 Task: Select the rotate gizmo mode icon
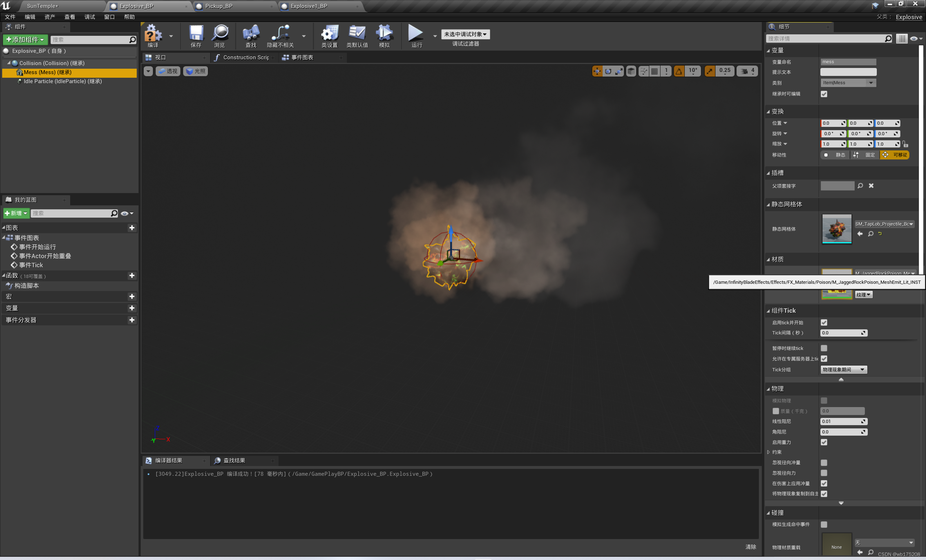608,71
